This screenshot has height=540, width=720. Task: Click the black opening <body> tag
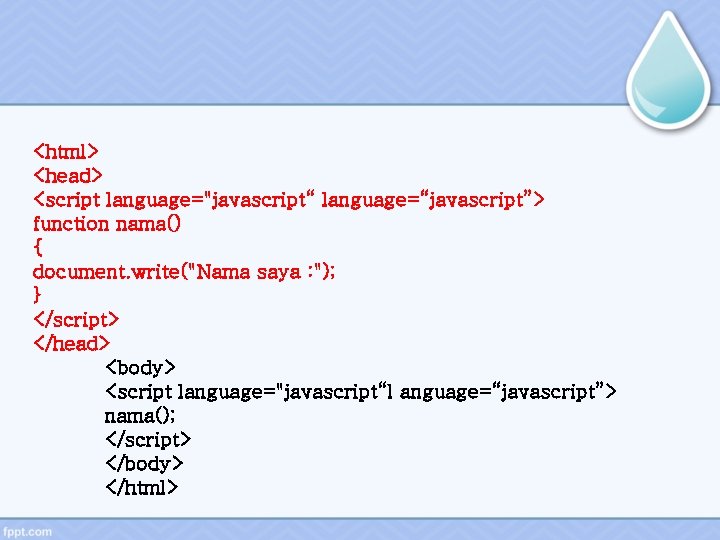[141, 367]
